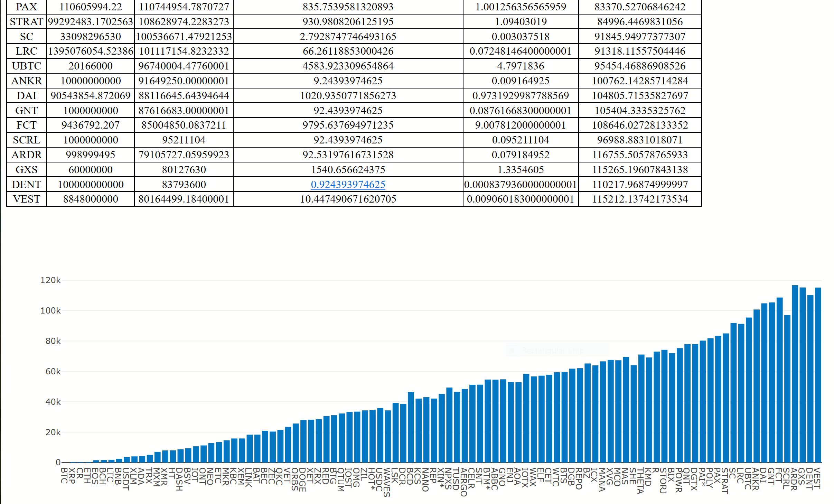Image resolution: width=834 pixels, height=504 pixels.
Task: Click the STRAT value 108628974.2283273
Action: 184,22
